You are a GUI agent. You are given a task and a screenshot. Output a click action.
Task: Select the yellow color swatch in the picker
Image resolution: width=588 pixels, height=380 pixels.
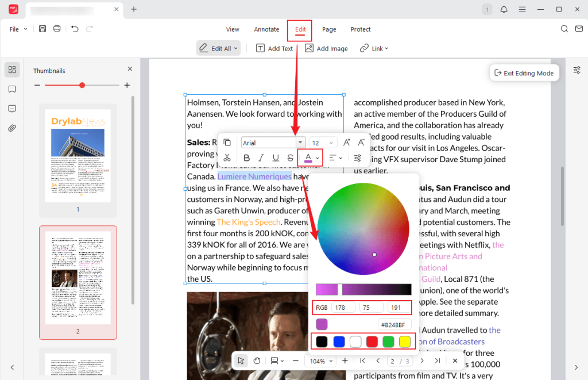click(x=405, y=341)
